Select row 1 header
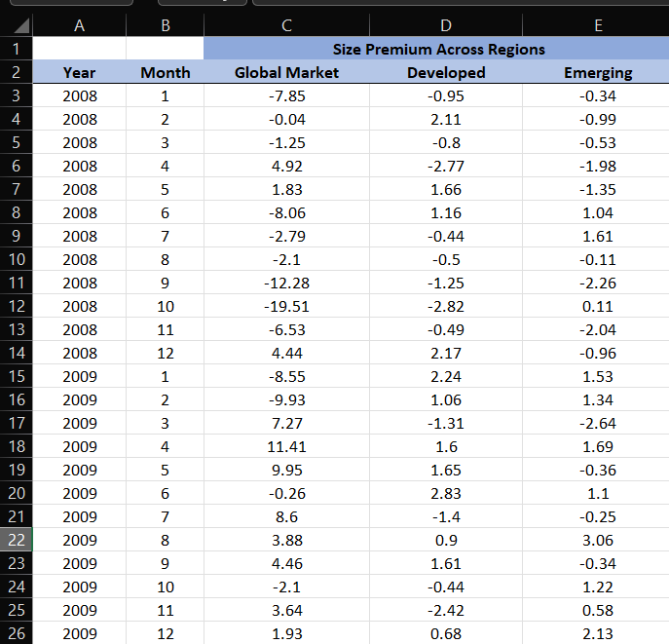 17,49
